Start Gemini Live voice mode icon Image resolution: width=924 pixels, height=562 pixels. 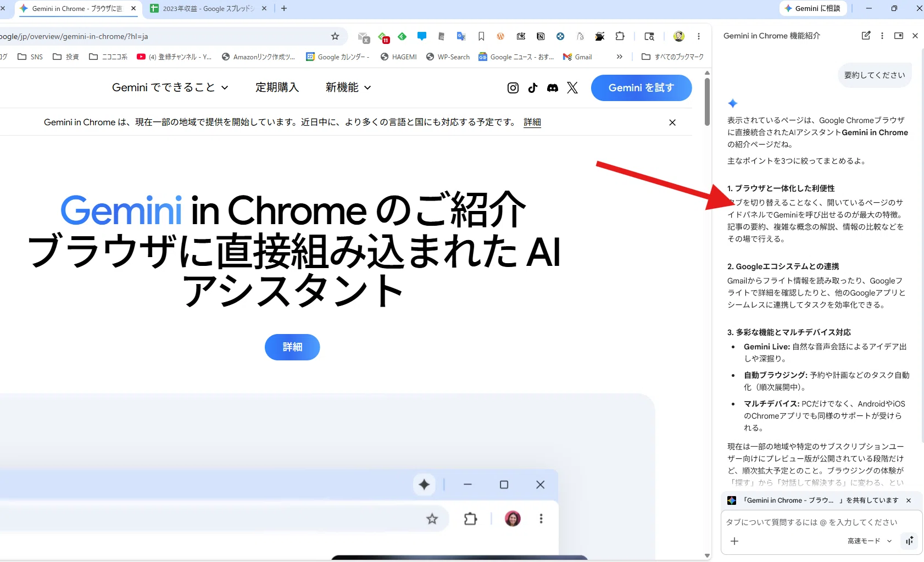pos(910,541)
